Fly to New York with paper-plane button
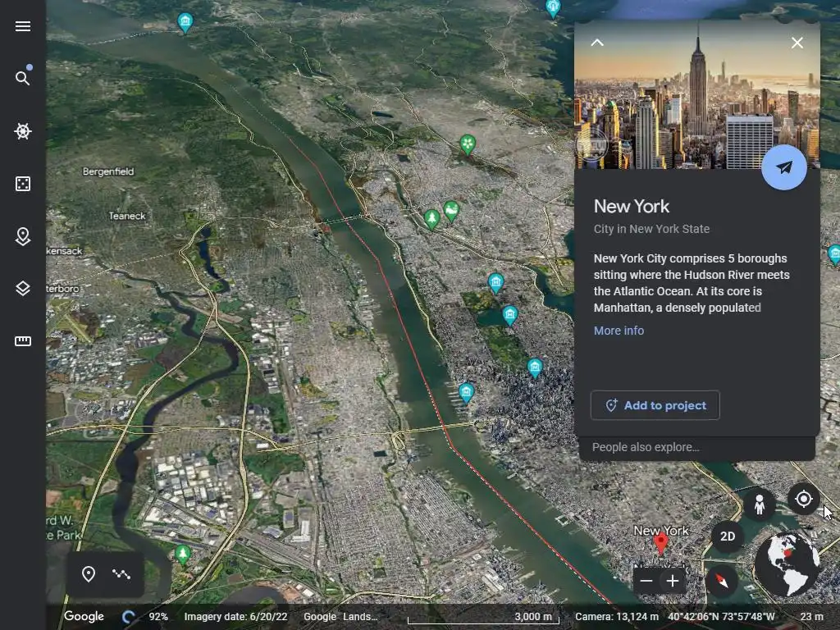This screenshot has height=630, width=840. point(783,167)
